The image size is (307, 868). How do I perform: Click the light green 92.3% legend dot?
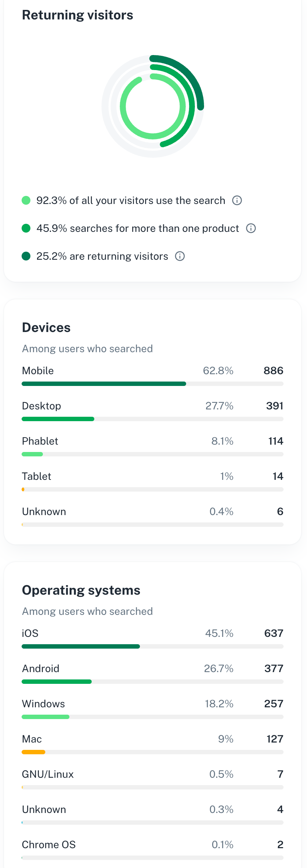tap(26, 200)
